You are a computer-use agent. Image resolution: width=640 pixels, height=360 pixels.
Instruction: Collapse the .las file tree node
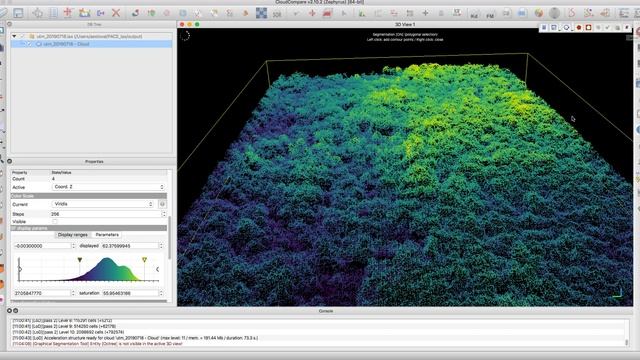(14, 36)
